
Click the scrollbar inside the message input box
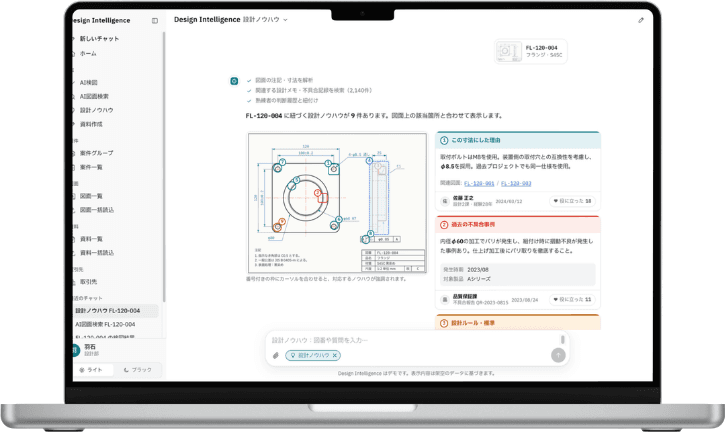(x=563, y=339)
